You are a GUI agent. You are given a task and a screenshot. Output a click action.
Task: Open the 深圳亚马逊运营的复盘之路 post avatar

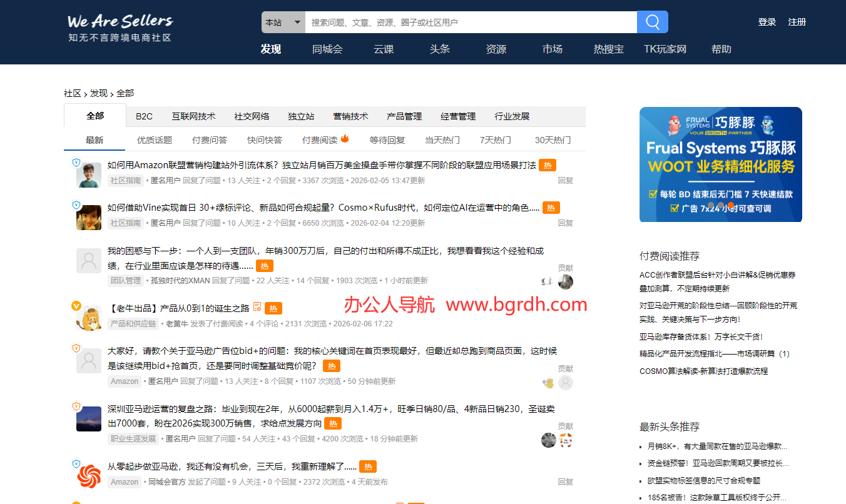pyautogui.click(x=89, y=419)
